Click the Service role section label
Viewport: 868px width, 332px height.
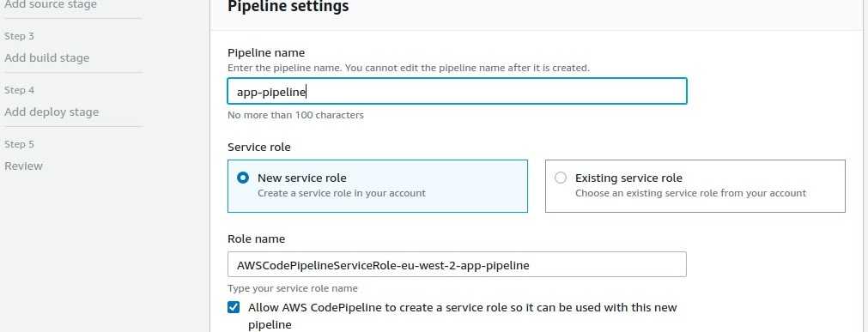coord(259,148)
